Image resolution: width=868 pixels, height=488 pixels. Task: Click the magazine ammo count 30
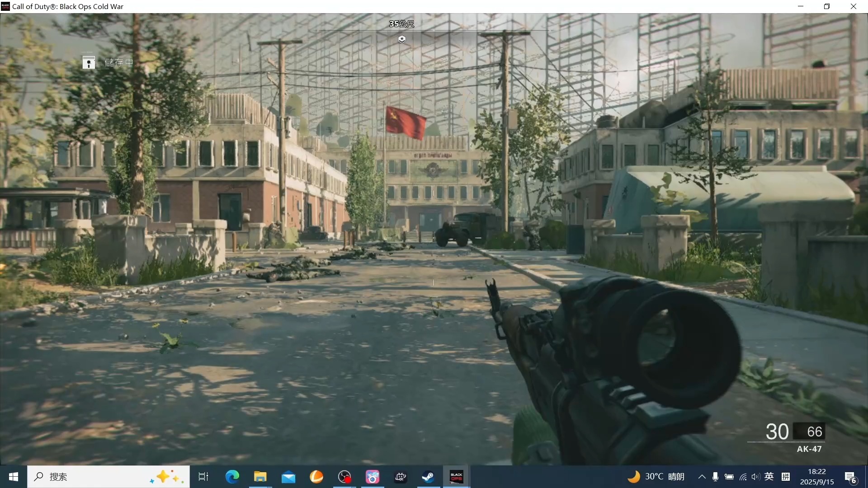(777, 432)
